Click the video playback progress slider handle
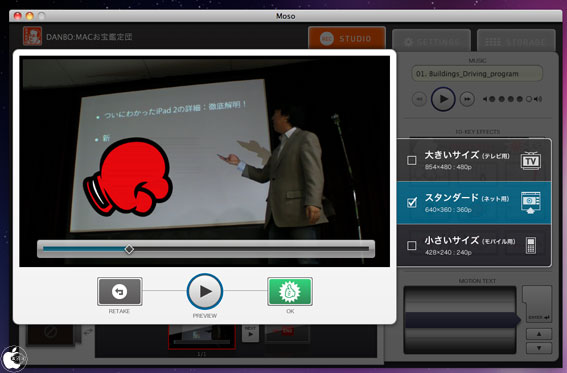567x373 pixels. 129,249
